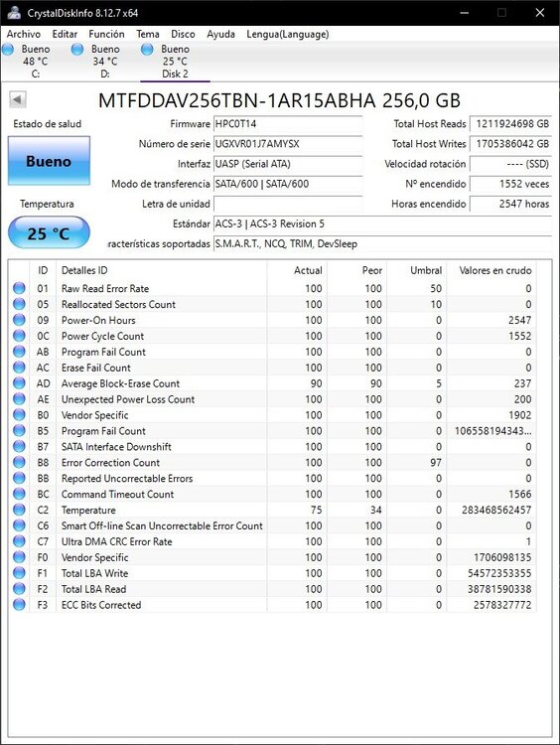Select the Disk 2 drive tab

pos(175,62)
